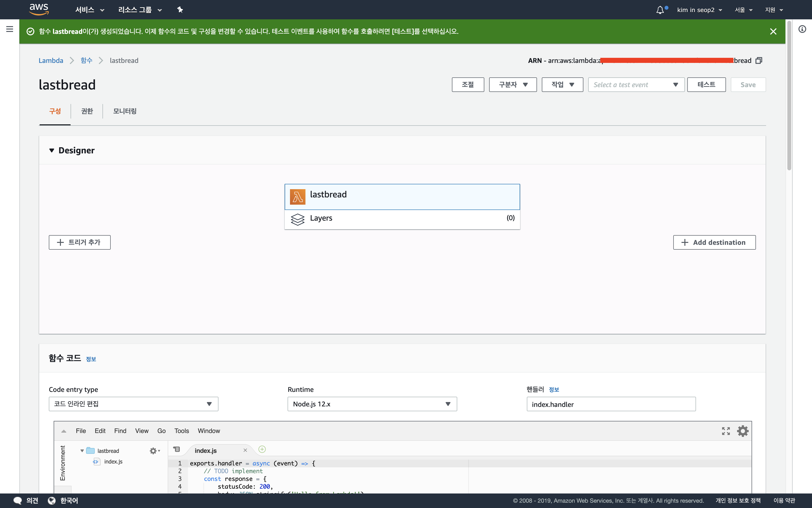The height and width of the screenshot is (508, 812).
Task: Collapse the lastbread folder in tree
Action: tap(82, 451)
